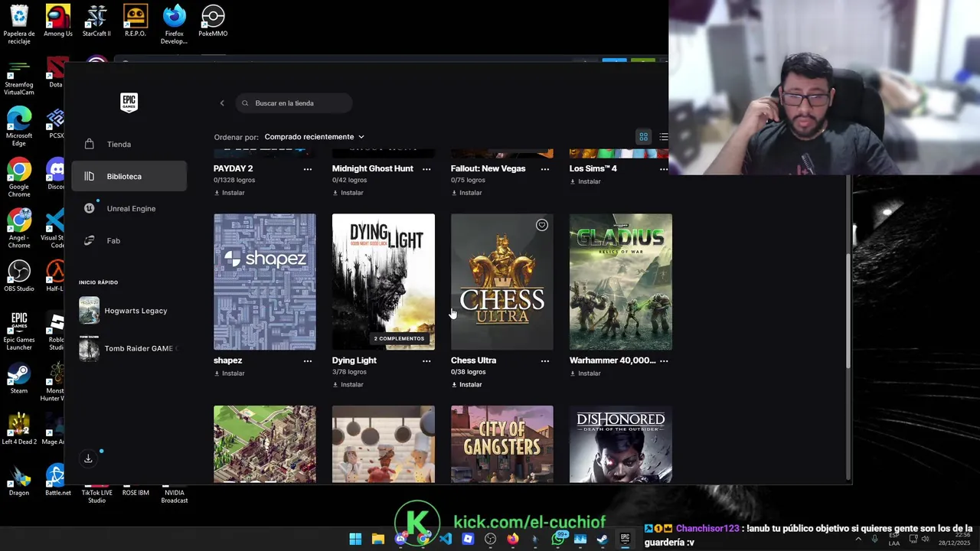The height and width of the screenshot is (551, 980).
Task: Install Fallout: New Vegas
Action: [466, 193]
